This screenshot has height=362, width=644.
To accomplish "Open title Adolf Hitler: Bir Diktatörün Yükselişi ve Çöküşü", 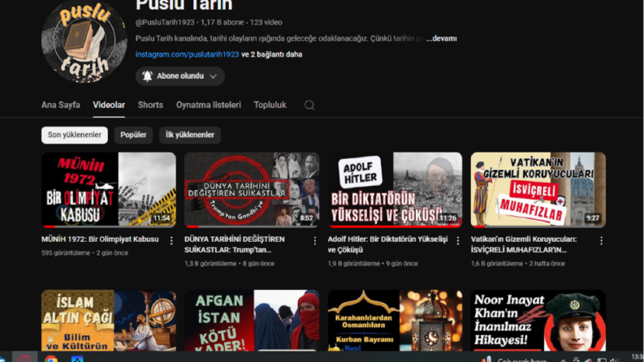I will tap(387, 244).
